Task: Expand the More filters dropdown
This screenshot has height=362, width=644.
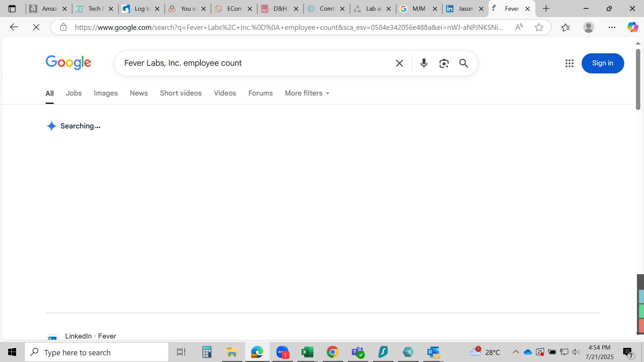Action: coord(307,93)
